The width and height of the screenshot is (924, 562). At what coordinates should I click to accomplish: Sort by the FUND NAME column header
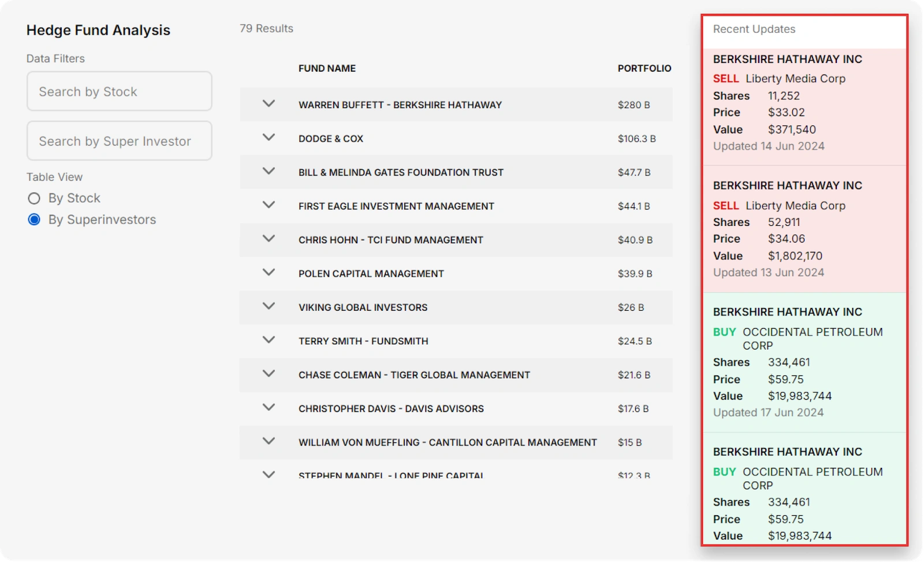pyautogui.click(x=327, y=68)
